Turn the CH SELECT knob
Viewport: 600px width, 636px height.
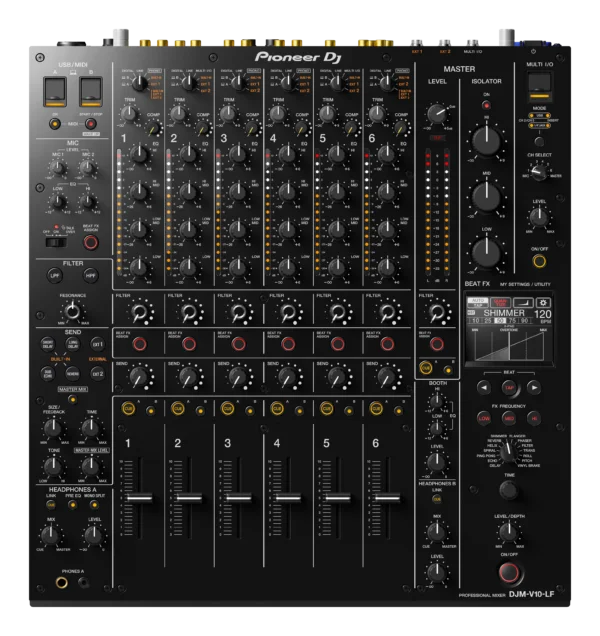point(539,173)
